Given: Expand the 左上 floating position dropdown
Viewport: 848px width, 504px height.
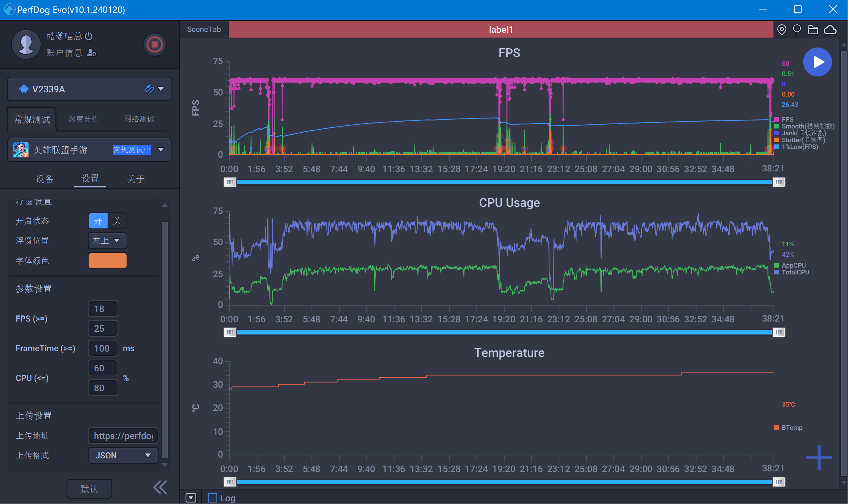Looking at the screenshot, I should click(x=107, y=241).
